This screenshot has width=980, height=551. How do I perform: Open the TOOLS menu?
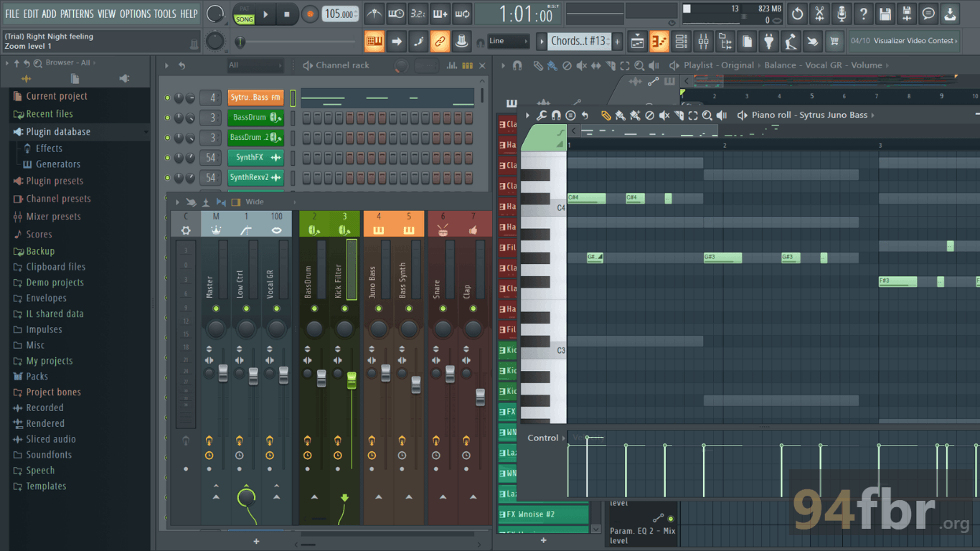click(x=165, y=14)
